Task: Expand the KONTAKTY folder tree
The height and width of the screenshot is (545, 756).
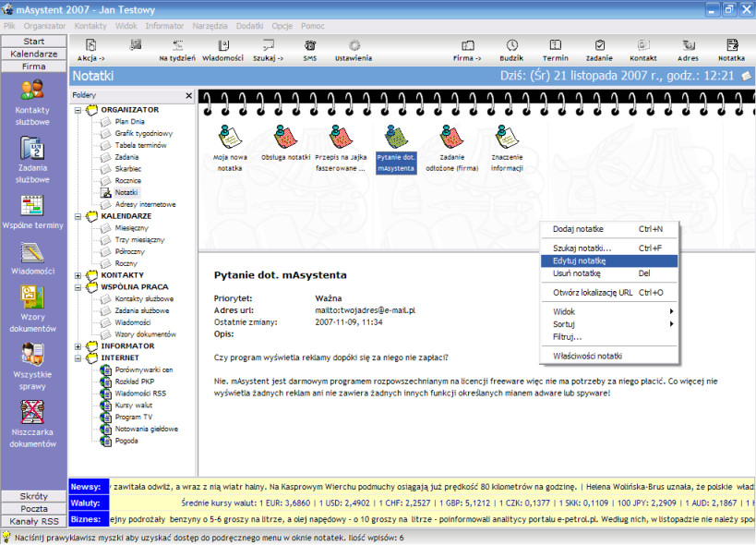Action: tap(78, 275)
